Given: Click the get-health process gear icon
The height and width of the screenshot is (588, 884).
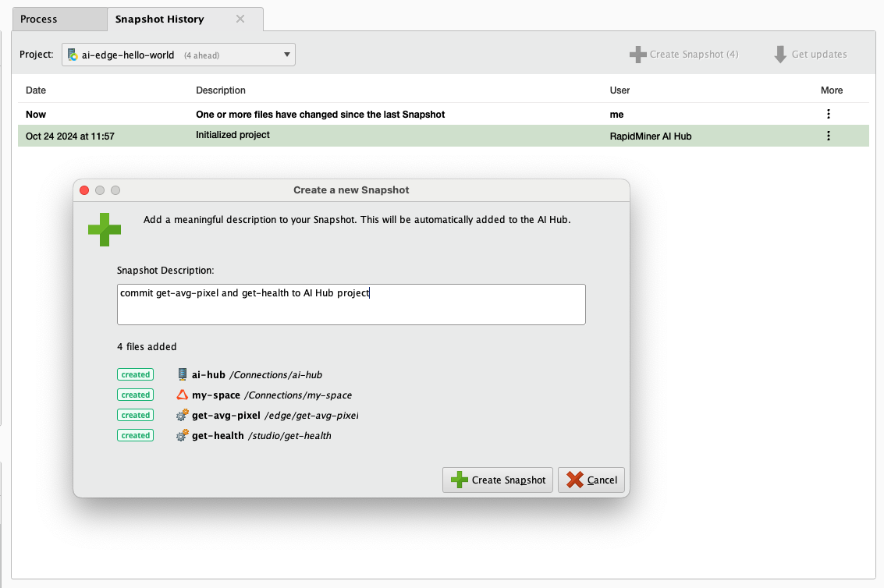Looking at the screenshot, I should point(183,435).
